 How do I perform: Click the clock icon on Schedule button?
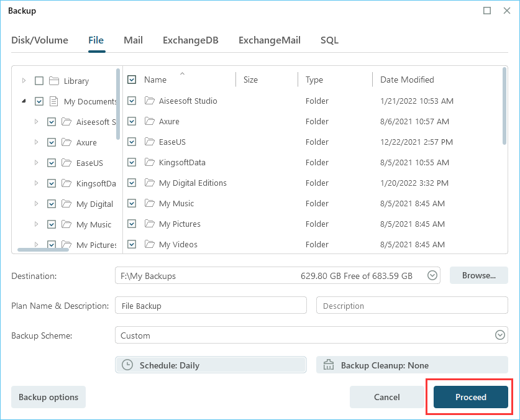127,365
